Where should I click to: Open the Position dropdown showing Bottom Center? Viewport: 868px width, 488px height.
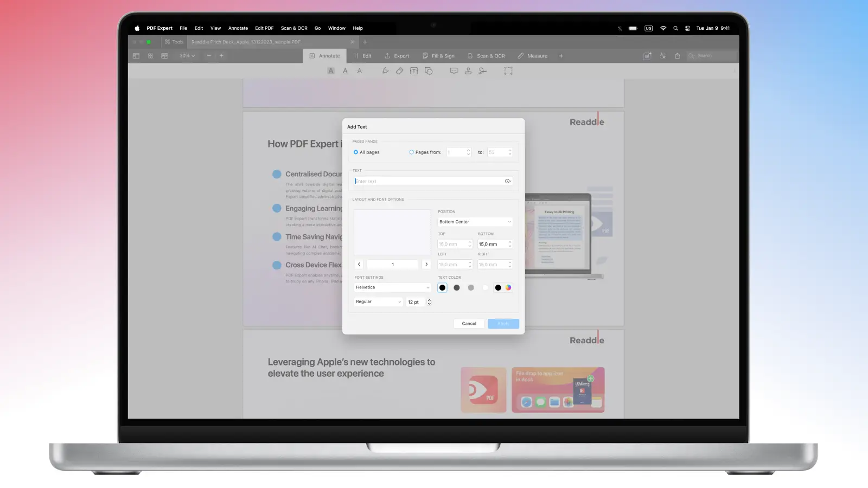(475, 222)
